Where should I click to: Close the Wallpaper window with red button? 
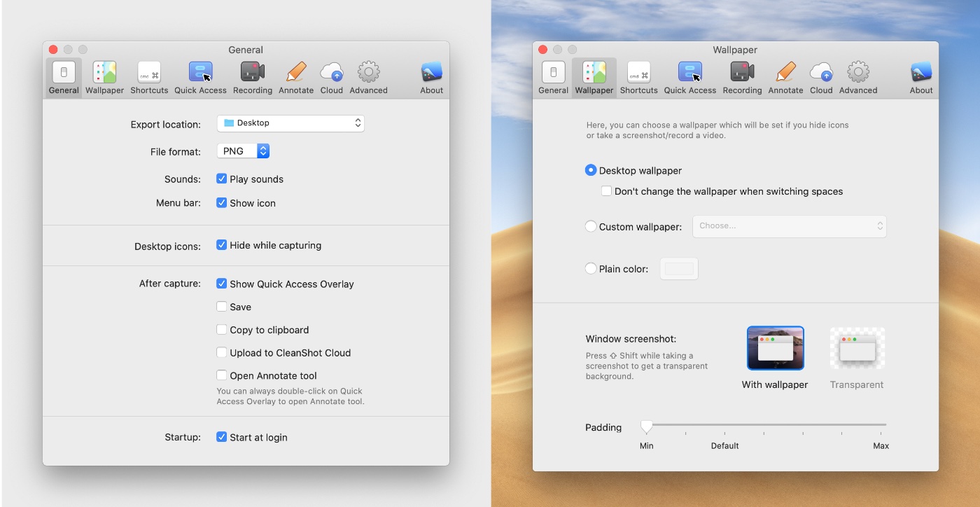coord(543,50)
